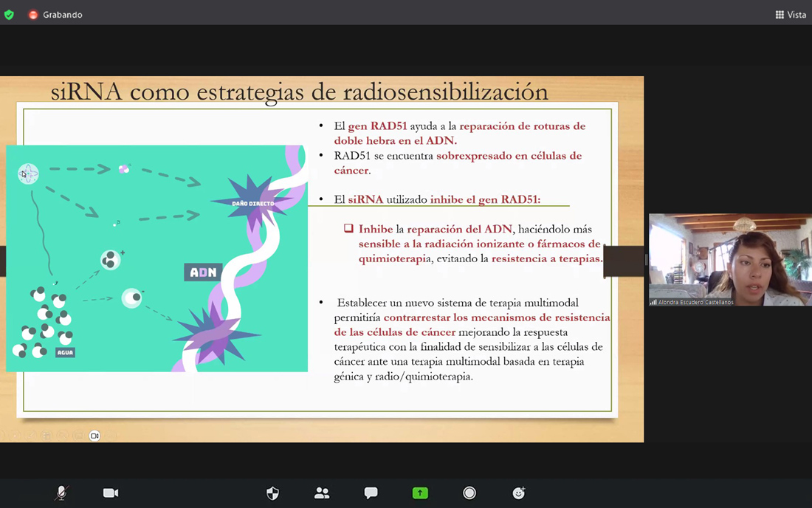The width and height of the screenshot is (812, 508).
Task: Open the all-slides grid in slideshow controls
Action: click(47, 436)
